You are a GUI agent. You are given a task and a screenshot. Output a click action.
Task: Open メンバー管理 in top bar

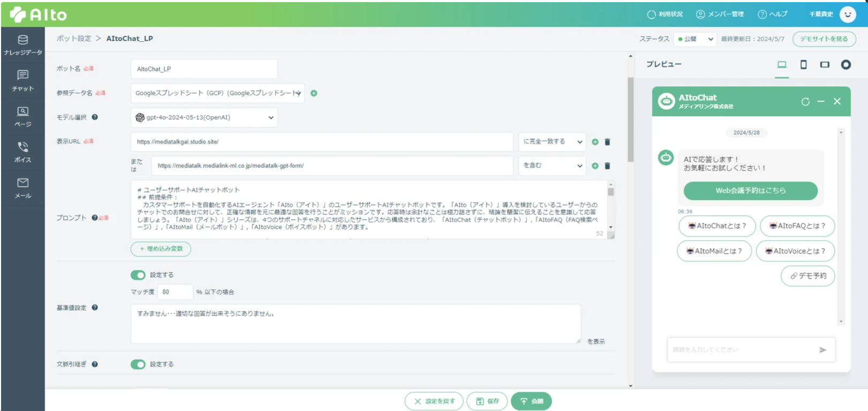point(720,14)
